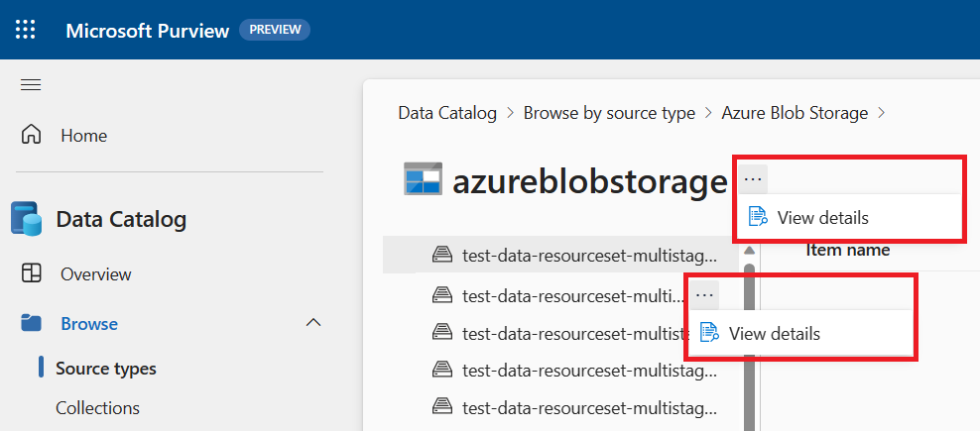Open ellipsis menu on second container row
The width and height of the screenshot is (980, 431).
coord(704,294)
